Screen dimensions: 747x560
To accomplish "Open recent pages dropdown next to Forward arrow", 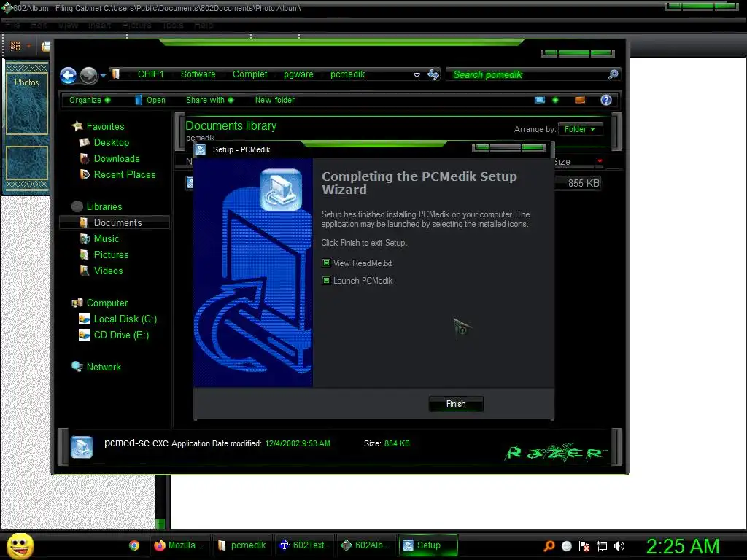I will (103, 75).
